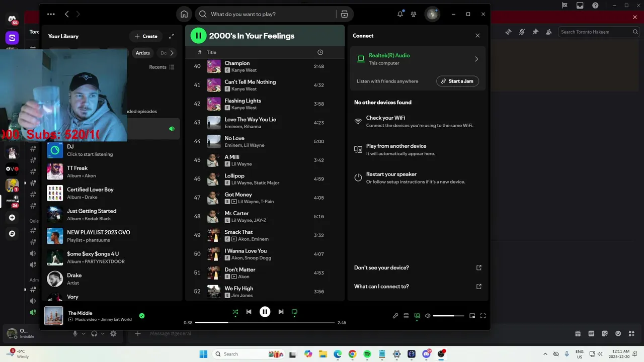Open Discord user settings gear
Viewport: 644px width, 362px height.
pyautogui.click(x=113, y=333)
